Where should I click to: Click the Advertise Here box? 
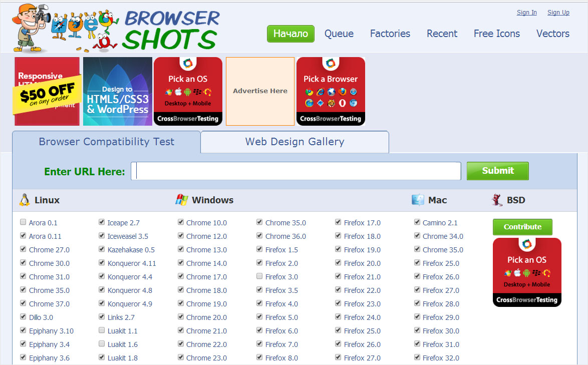[260, 92]
